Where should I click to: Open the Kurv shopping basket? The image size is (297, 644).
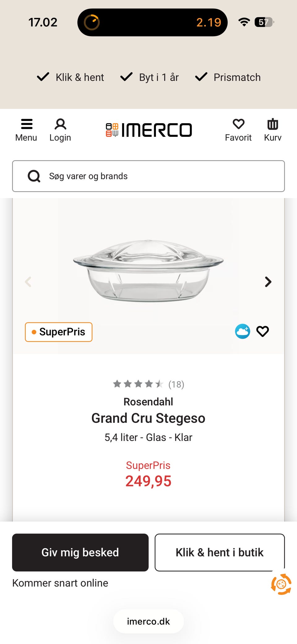(x=273, y=124)
